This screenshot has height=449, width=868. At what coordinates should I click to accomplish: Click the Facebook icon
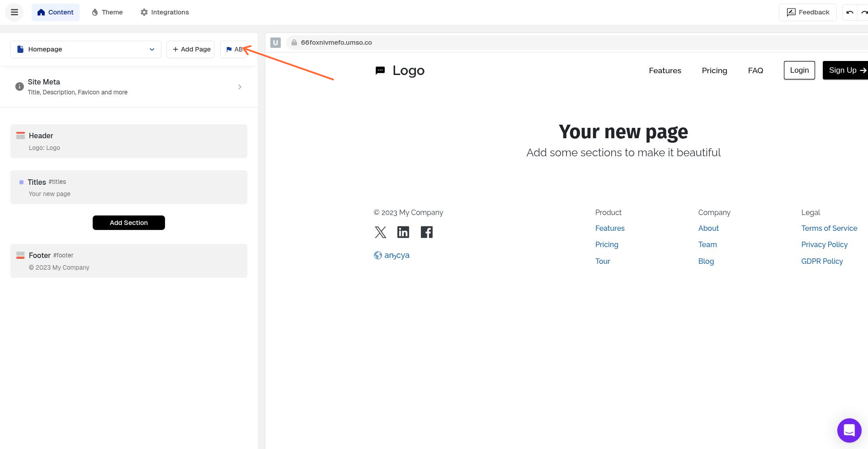(426, 232)
